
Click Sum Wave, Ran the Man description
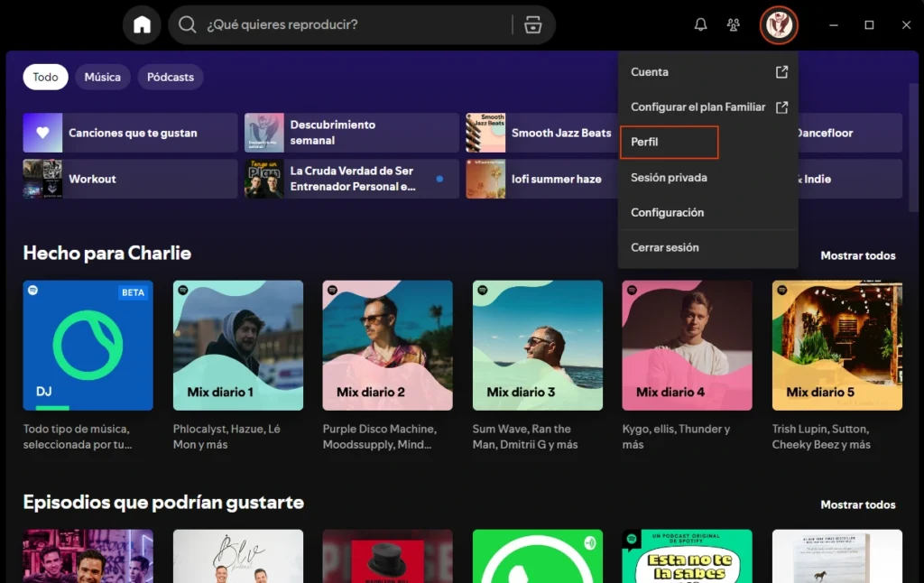point(525,437)
